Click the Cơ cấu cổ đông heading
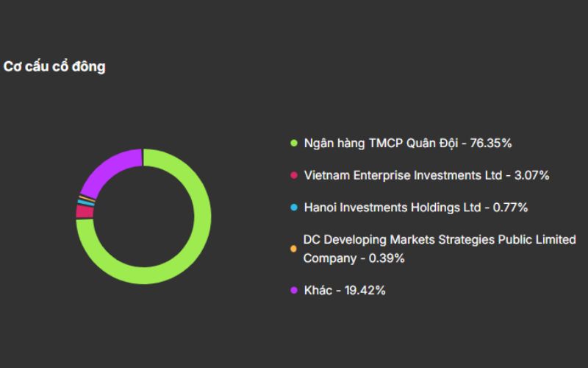Image resolution: width=588 pixels, height=368 pixels. 54,67
